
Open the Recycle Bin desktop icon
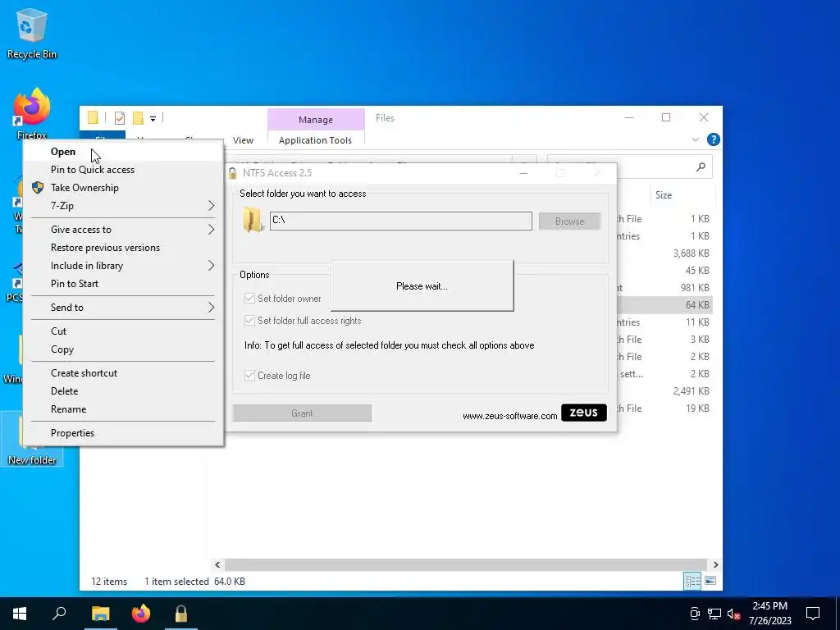pyautogui.click(x=32, y=33)
